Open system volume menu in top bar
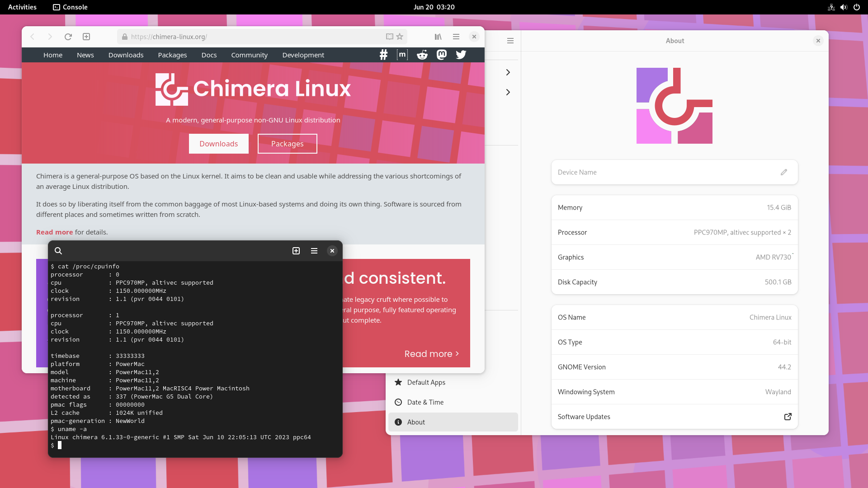The width and height of the screenshot is (868, 488). (x=844, y=7)
